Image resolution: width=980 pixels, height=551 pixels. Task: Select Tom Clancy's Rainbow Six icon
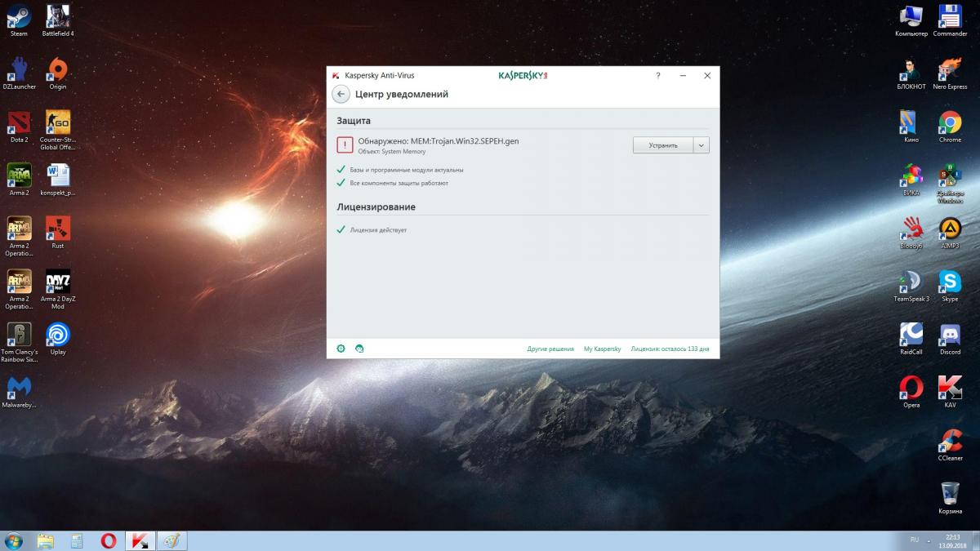click(19, 343)
